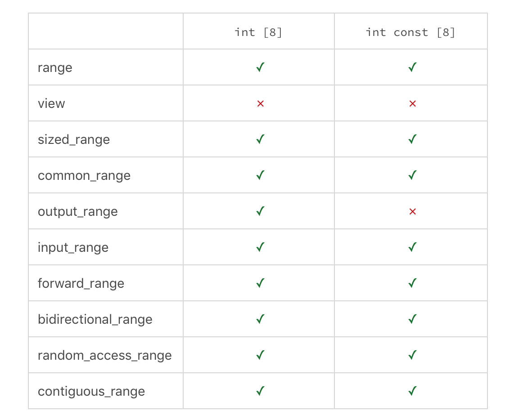Click the 'int [8]' column header
The width and height of the screenshot is (514, 420).
(x=258, y=32)
